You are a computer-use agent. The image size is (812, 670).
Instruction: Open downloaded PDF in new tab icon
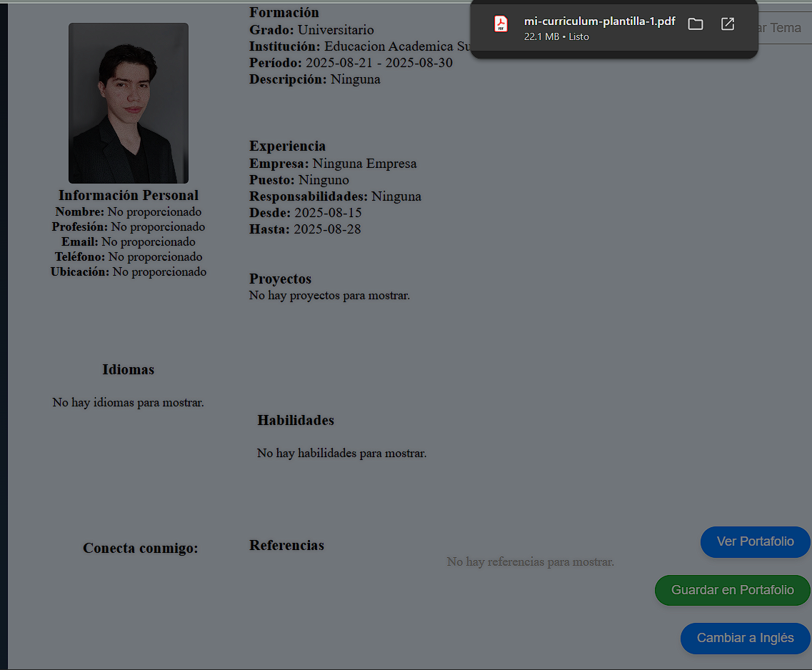click(x=727, y=24)
